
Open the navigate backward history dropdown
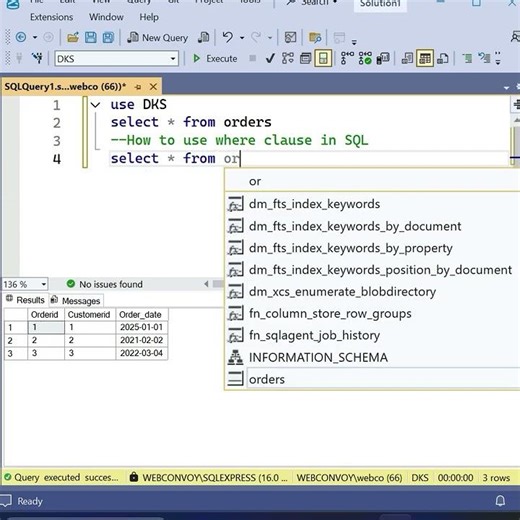[x=35, y=37]
